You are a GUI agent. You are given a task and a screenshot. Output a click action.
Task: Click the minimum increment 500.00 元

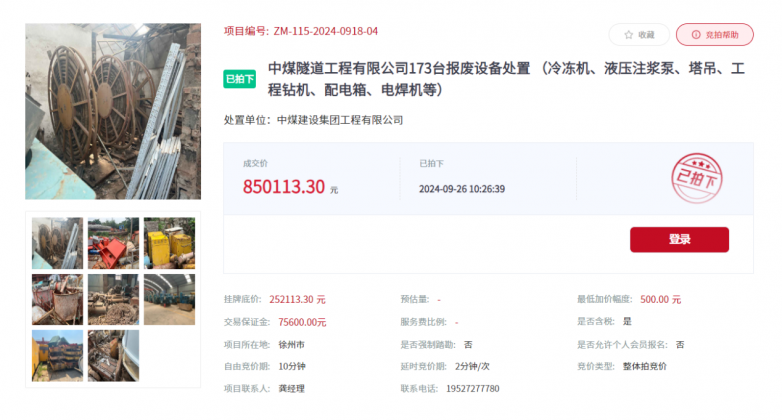(661, 299)
